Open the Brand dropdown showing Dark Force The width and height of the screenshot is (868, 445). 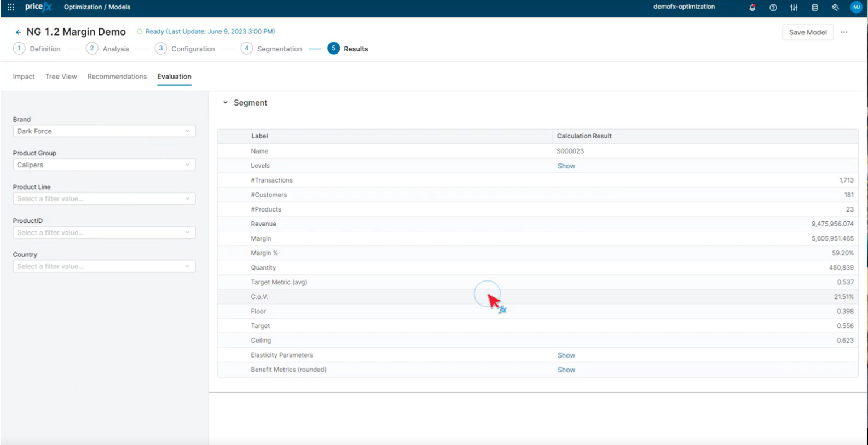tap(104, 131)
